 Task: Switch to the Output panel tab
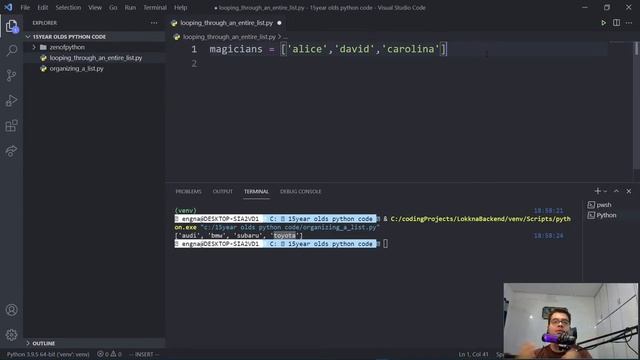pyautogui.click(x=222, y=191)
